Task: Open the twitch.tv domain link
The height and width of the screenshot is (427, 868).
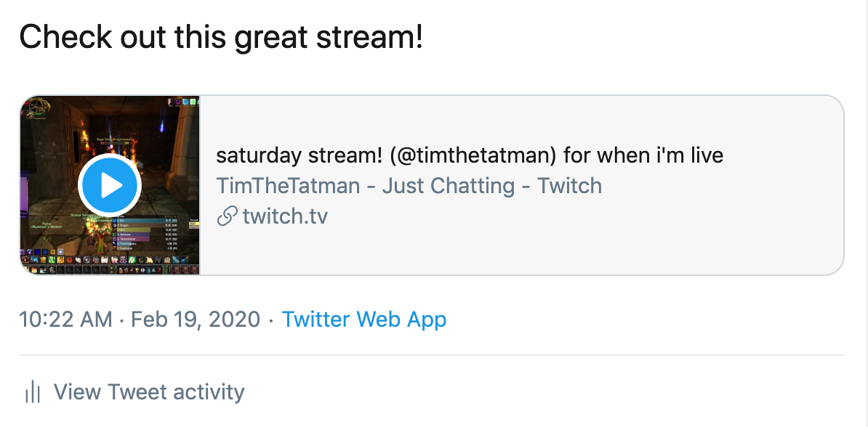Action: (285, 216)
